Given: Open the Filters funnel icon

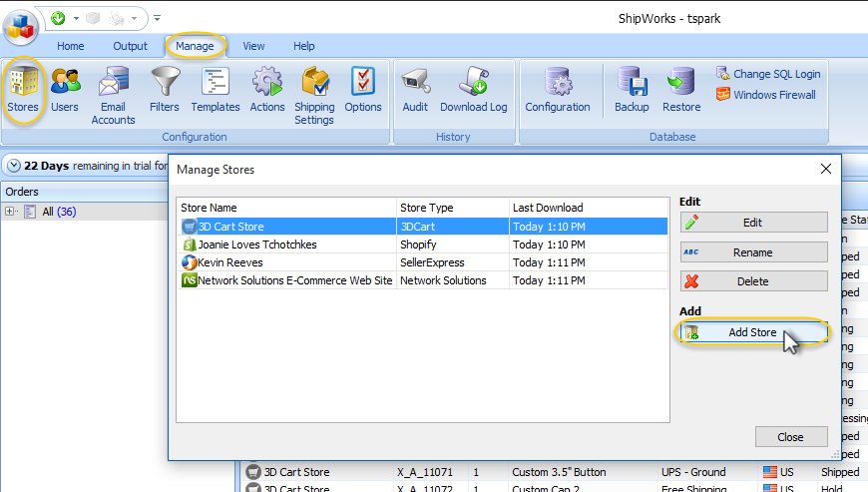Looking at the screenshot, I should 165,90.
